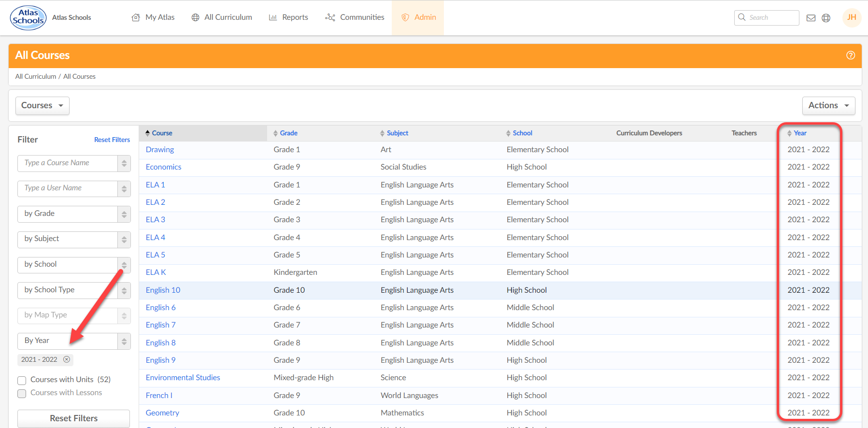Open the Geometry course
This screenshot has width=868, height=428.
click(162, 413)
